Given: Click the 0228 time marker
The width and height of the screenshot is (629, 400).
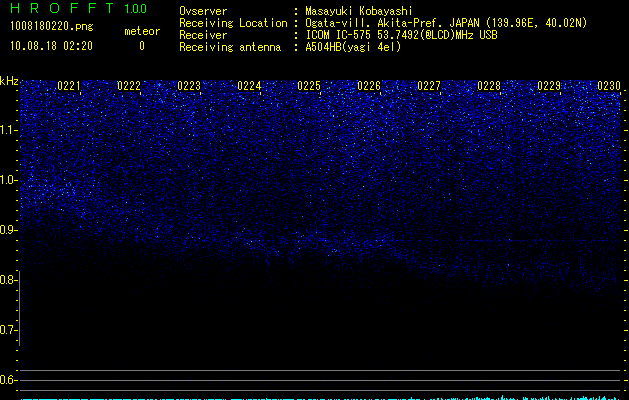Looking at the screenshot, I should (x=489, y=86).
